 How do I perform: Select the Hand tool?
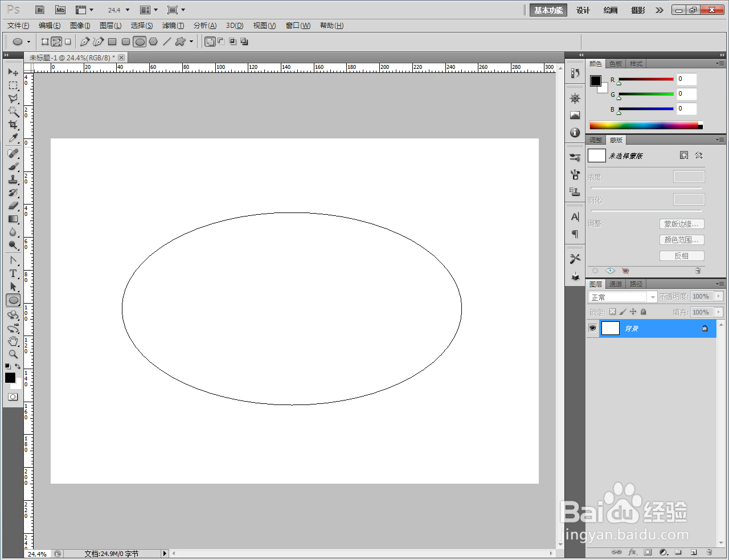tap(13, 341)
